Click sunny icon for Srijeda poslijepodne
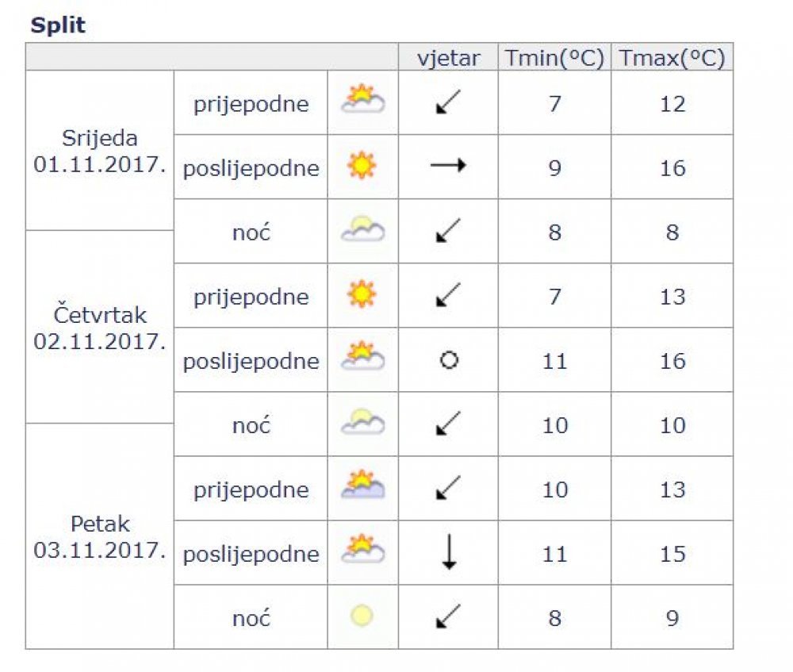 362,165
